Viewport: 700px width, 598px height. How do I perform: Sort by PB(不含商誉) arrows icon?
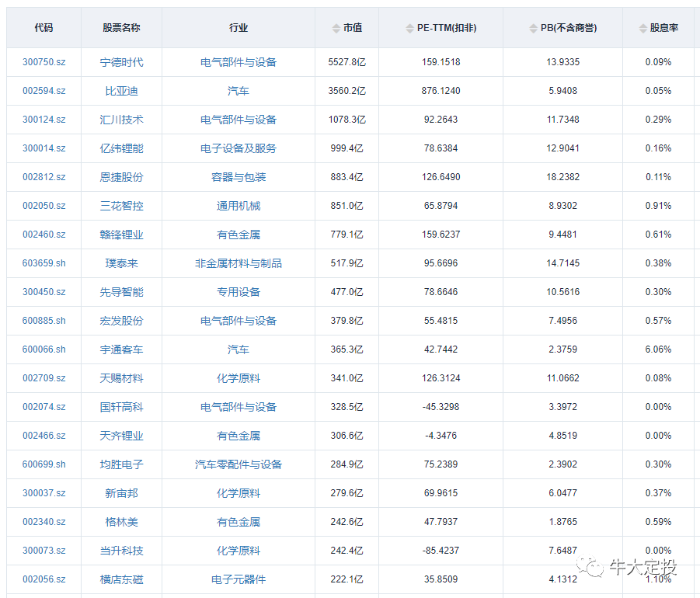[x=534, y=29]
